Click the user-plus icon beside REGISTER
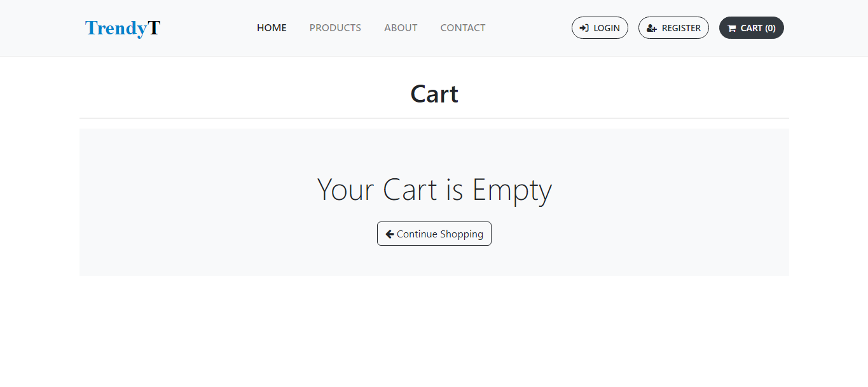This screenshot has width=868, height=387. (652, 28)
